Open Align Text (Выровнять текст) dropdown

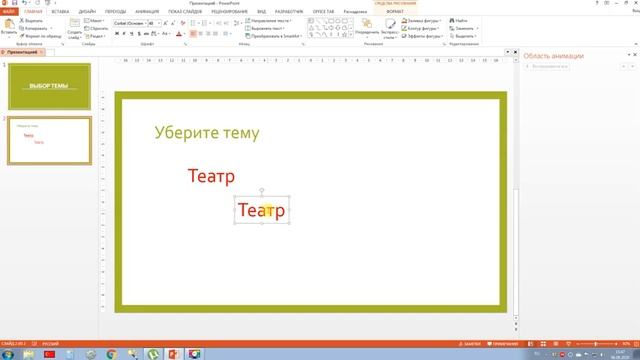coord(265,28)
